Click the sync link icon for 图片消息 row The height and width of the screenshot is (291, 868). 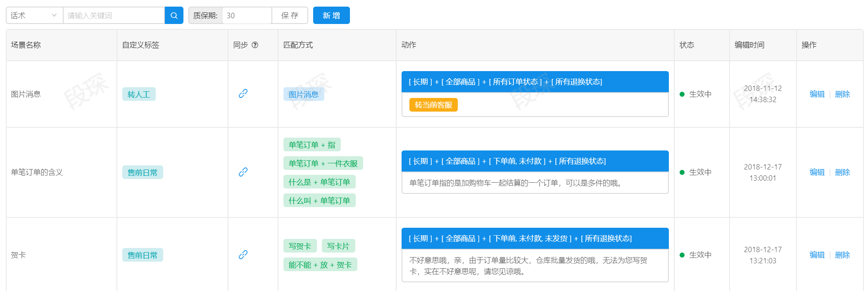click(x=243, y=93)
